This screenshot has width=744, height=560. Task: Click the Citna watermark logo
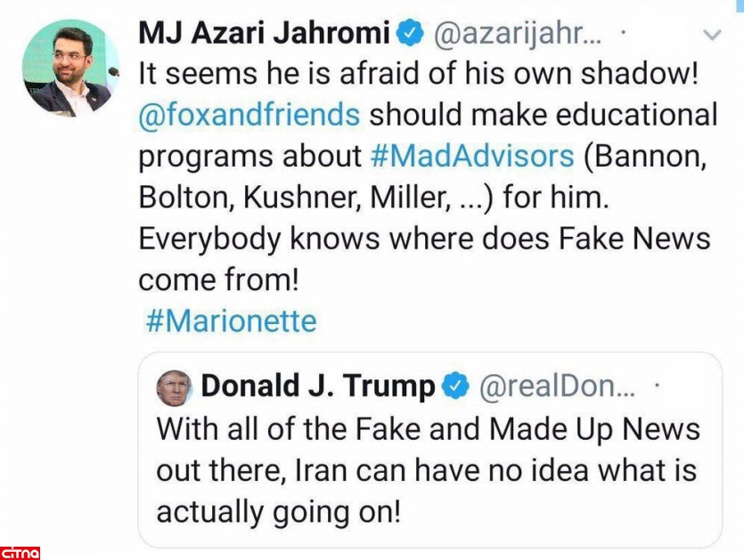[x=20, y=551]
